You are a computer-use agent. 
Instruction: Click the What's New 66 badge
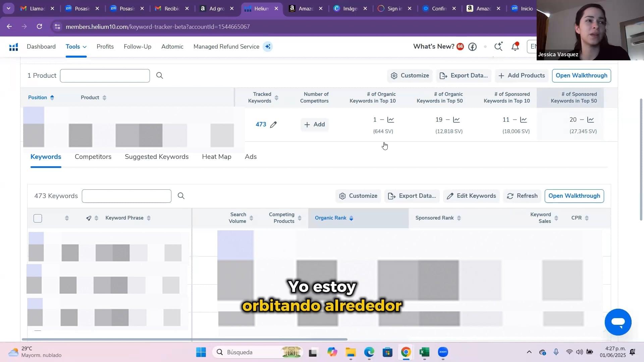tap(460, 47)
